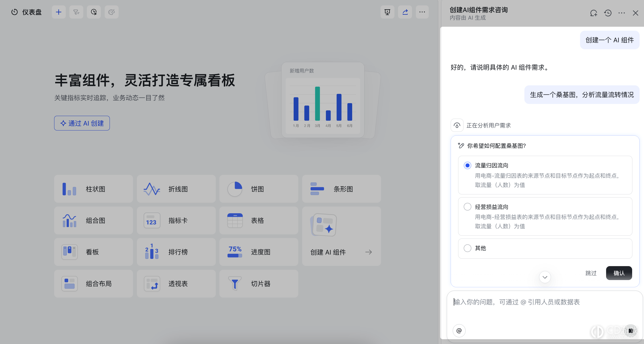Image resolution: width=644 pixels, height=344 pixels.
Task: Select the 流量归因流向 radio option
Action: pos(467,165)
